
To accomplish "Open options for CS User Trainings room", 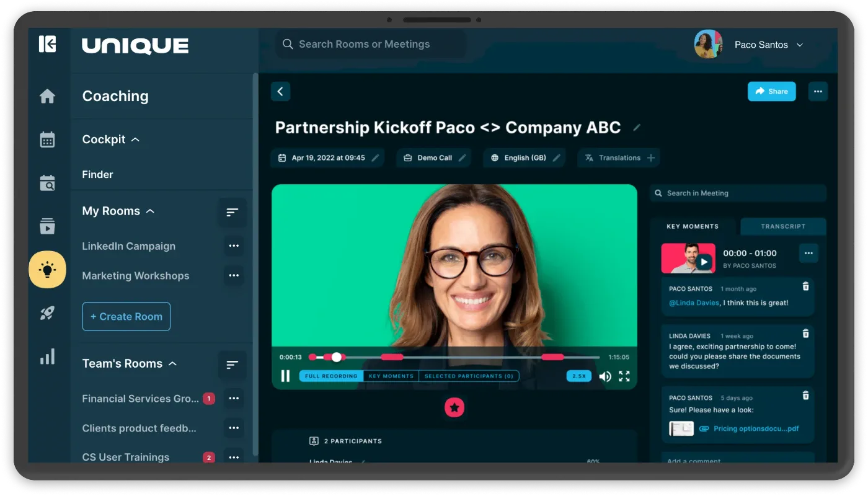I will [234, 457].
